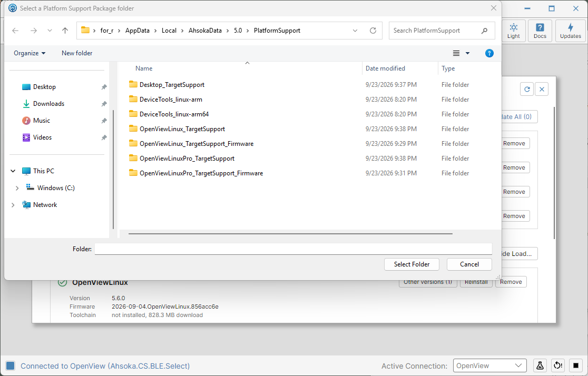Unpin the Music quick access entry
588x376 pixels.
(x=104, y=121)
